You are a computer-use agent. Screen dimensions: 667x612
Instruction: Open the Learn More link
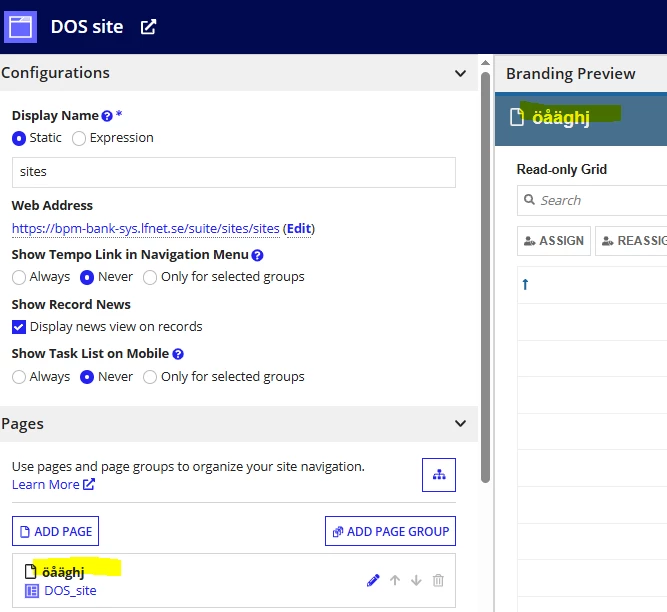[46, 484]
